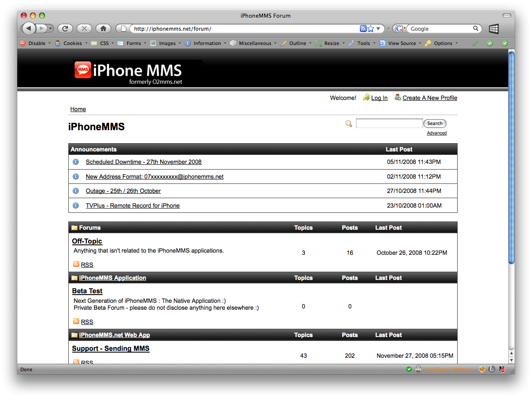This screenshot has width=532, height=398.
Task: Click the browser Forward arrow button
Action: pos(42,29)
